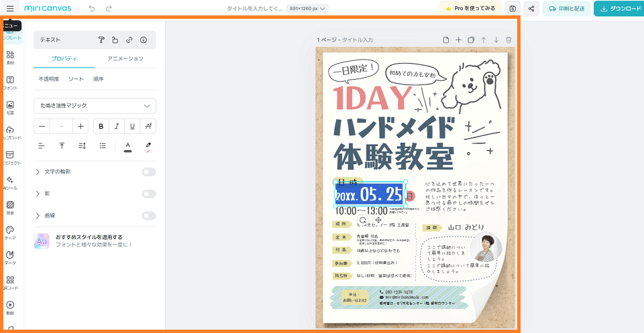Click the 印刷と配送 button
644x333 pixels.
pyautogui.click(x=566, y=8)
